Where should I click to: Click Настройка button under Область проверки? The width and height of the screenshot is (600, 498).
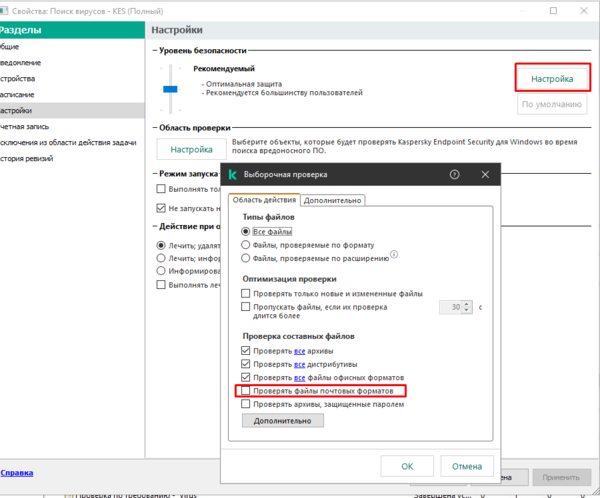point(191,149)
